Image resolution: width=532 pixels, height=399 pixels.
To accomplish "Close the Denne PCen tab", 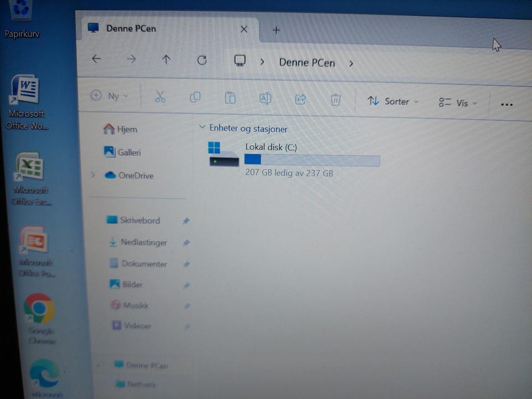I will click(x=244, y=29).
